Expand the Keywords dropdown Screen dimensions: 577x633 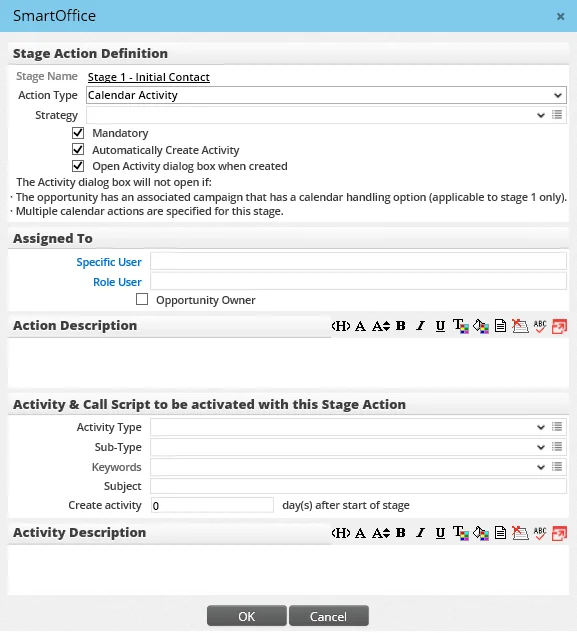tap(541, 467)
